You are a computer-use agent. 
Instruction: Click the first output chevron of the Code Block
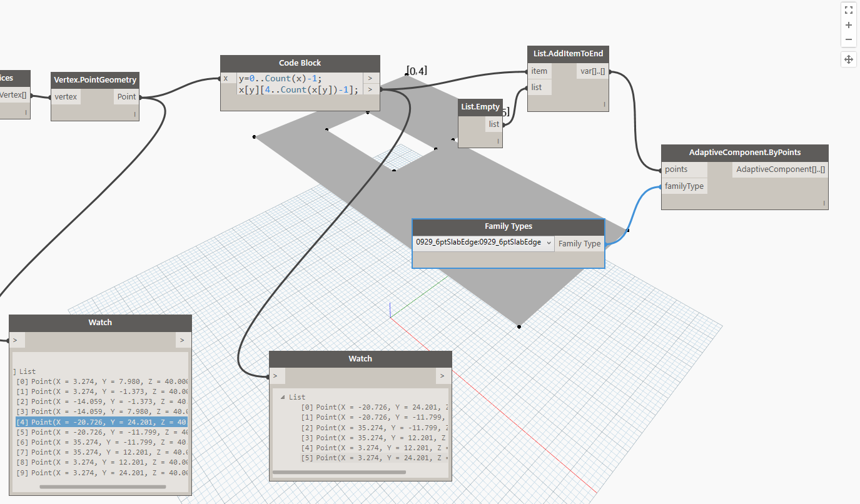(370, 78)
